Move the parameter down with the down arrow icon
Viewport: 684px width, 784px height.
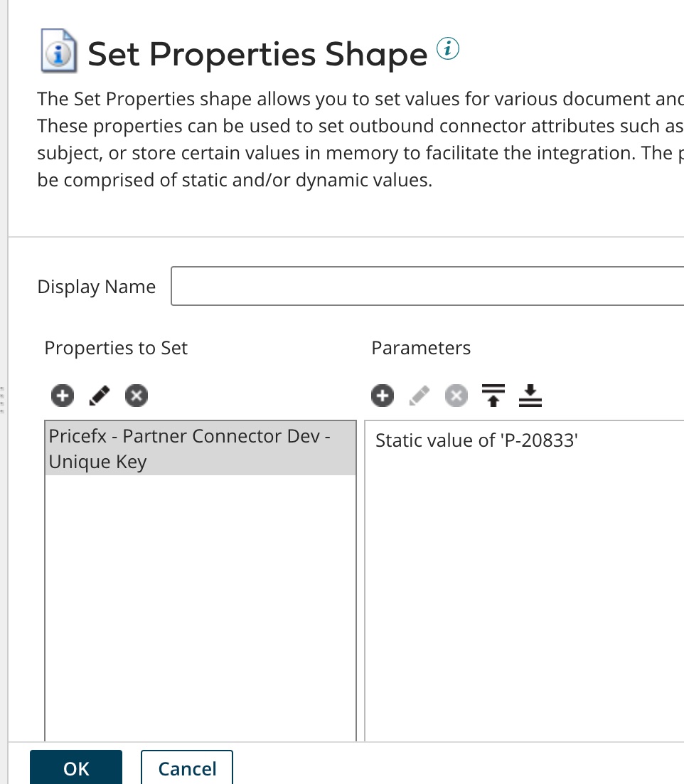coord(530,396)
